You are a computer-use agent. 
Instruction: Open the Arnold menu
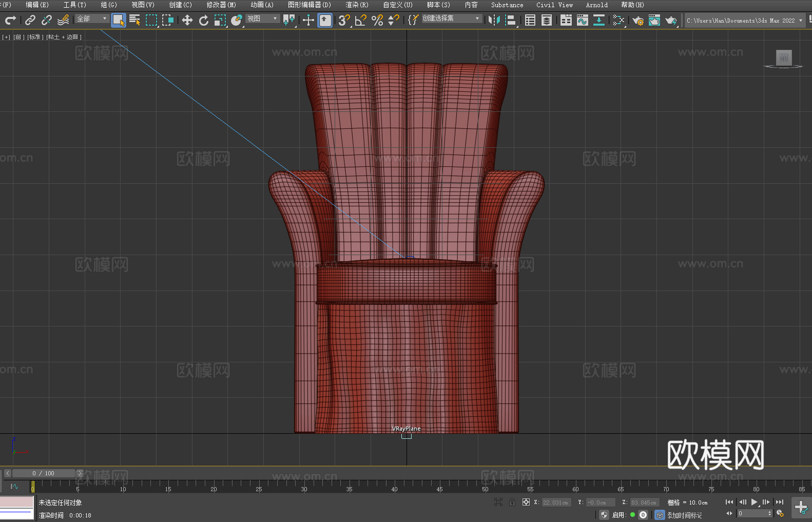596,5
